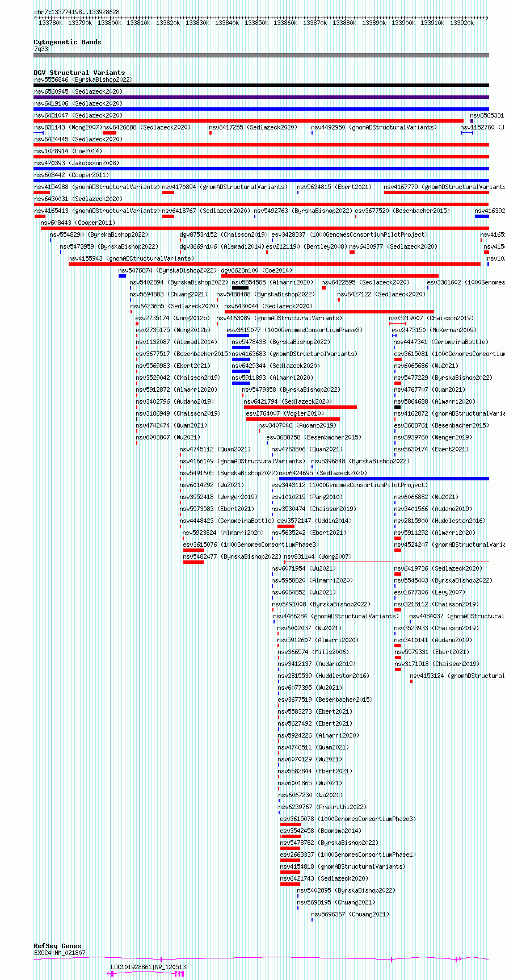Select nsv5696367 (Chuang2021) label
The width and height of the screenshot is (505, 980).
point(350,914)
